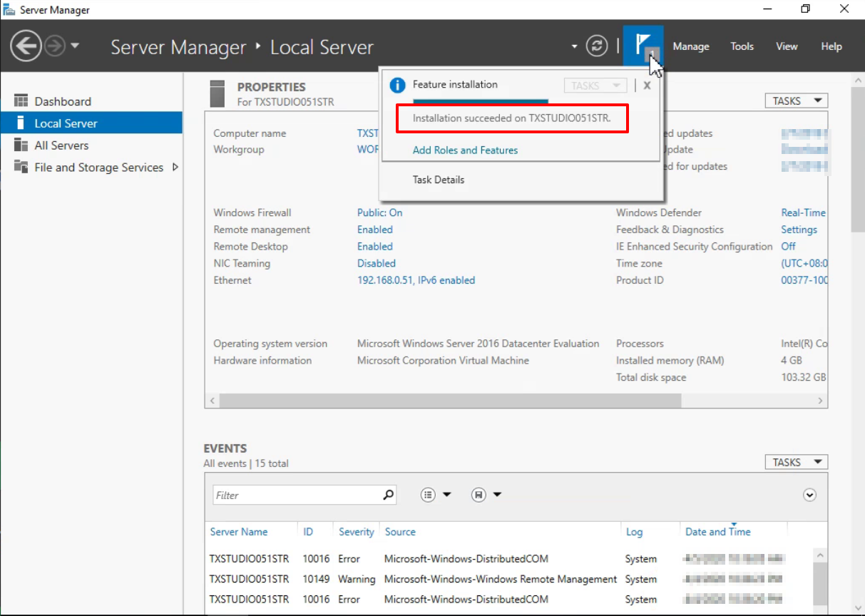Refresh Server Manager with the refresh icon

tap(597, 46)
